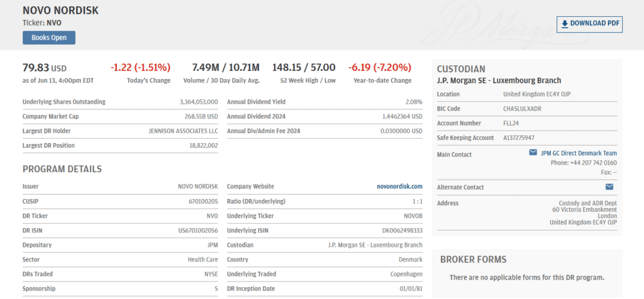644x299 pixels.
Task: Select the 79.83 USD share price
Action: click(44, 67)
